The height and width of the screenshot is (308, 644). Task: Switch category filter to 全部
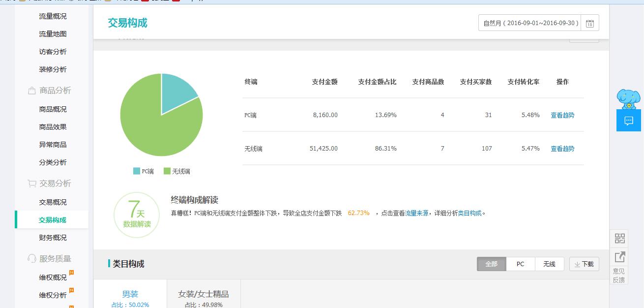click(491, 264)
